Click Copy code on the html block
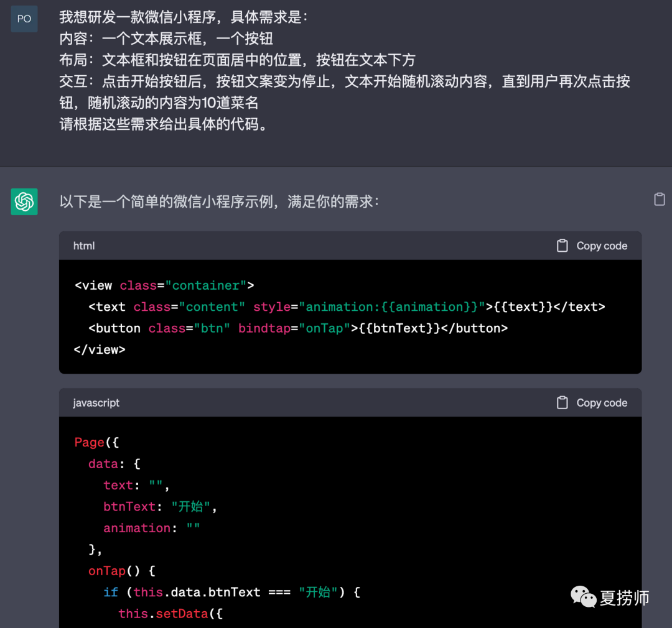The height and width of the screenshot is (628, 672). click(x=592, y=246)
